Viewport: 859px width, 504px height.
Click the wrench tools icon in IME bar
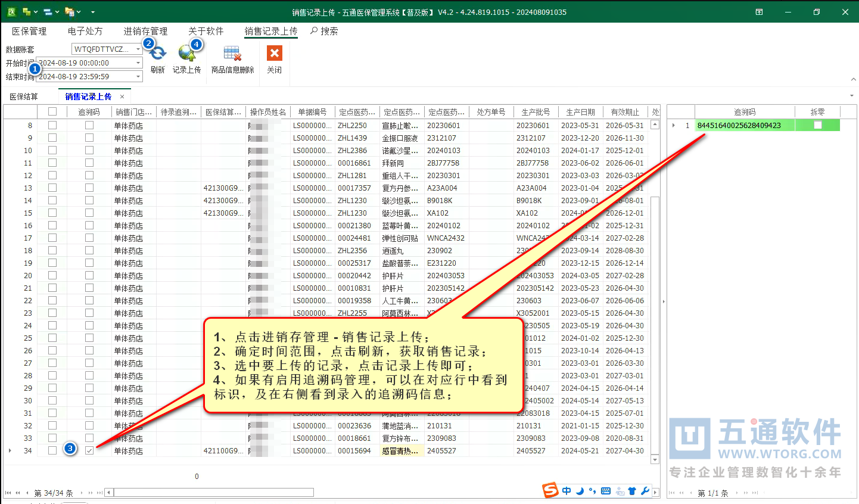[x=645, y=491]
